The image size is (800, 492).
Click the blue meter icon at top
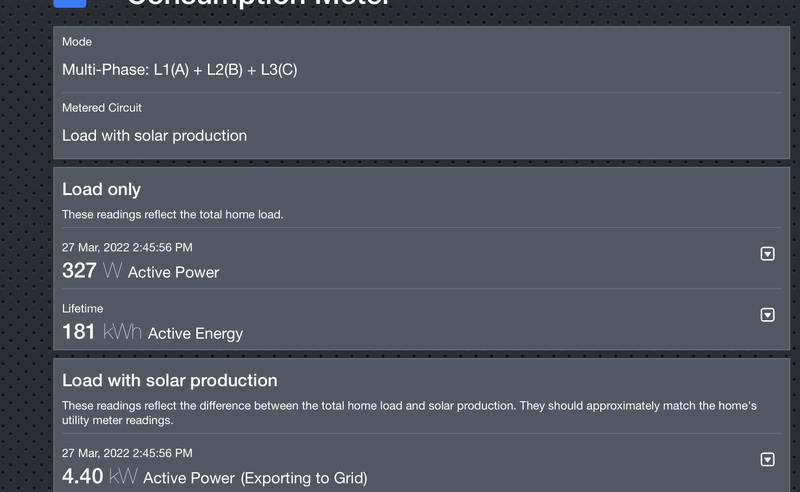click(x=71, y=3)
